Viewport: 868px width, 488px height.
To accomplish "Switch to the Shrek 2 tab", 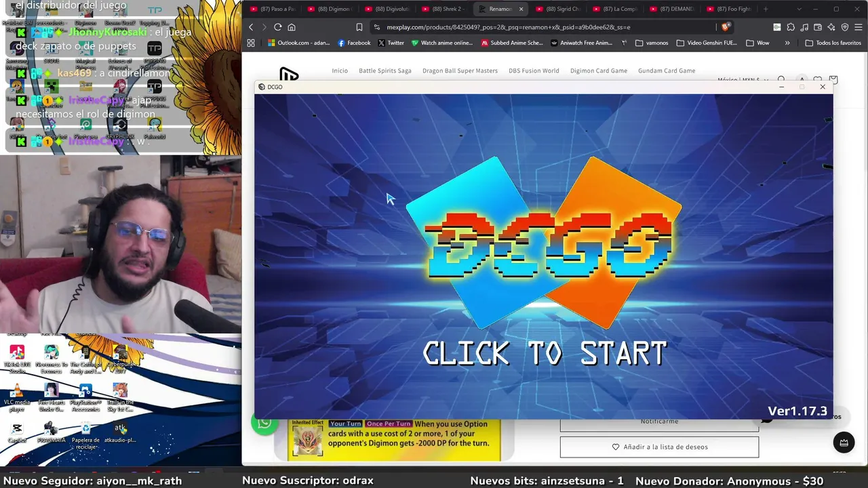I will coord(443,9).
